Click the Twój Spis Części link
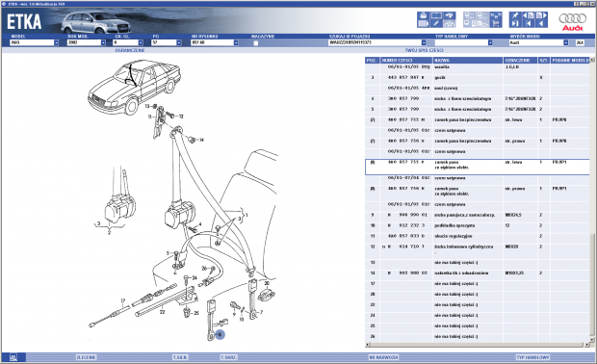Image resolution: width=597 pixels, height=364 pixels. pyautogui.click(x=424, y=50)
